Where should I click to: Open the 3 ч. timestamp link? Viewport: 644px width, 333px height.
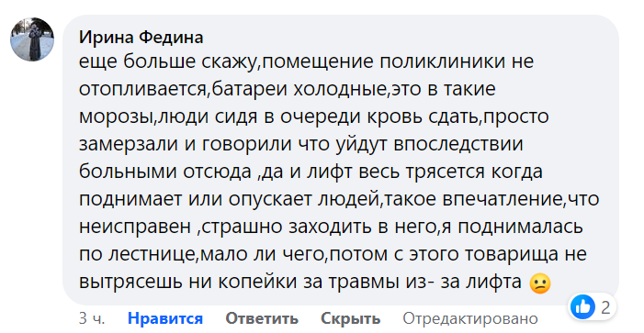[x=92, y=318]
